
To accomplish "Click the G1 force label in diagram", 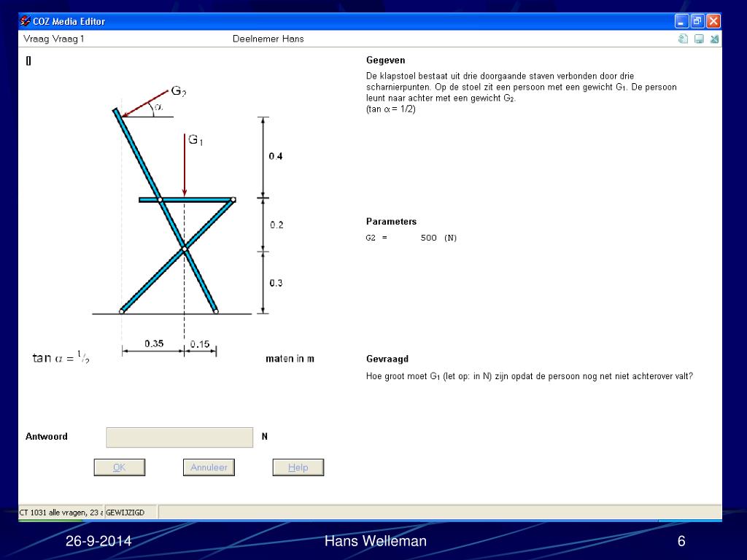I will click(x=196, y=139).
